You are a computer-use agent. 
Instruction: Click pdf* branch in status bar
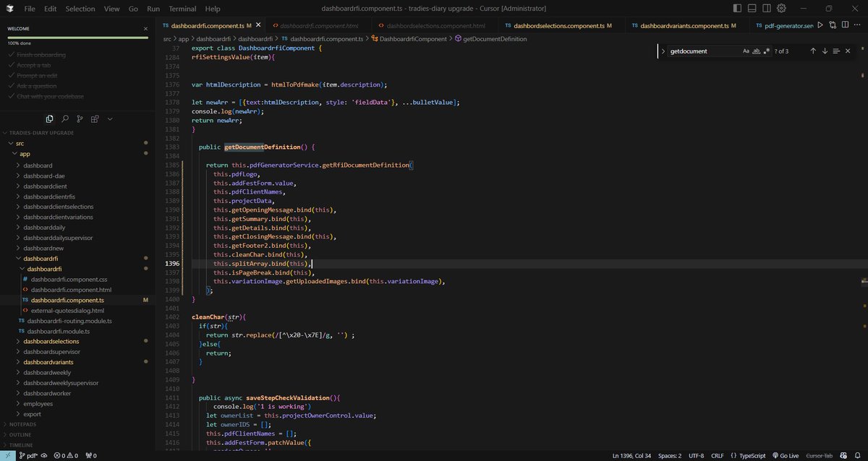[27, 456]
